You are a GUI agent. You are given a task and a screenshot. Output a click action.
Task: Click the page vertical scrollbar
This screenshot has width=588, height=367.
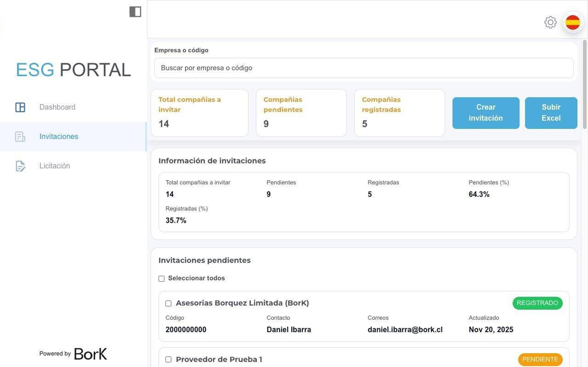click(x=584, y=85)
